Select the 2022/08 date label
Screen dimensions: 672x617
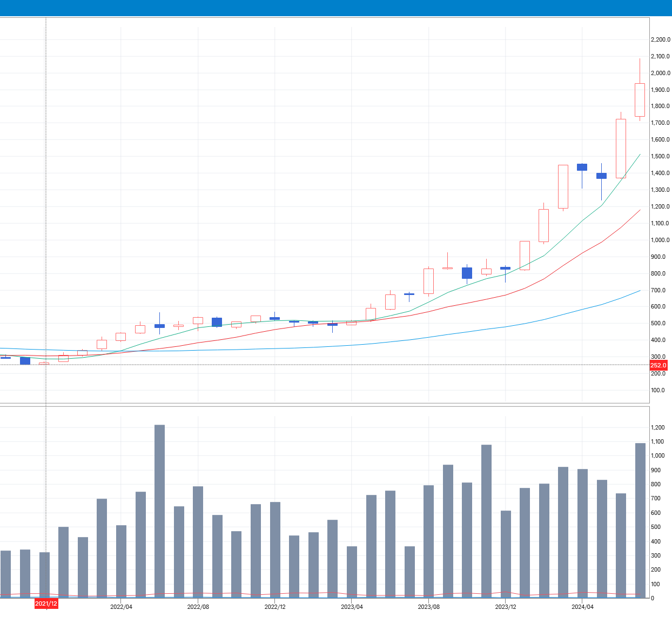tap(198, 607)
